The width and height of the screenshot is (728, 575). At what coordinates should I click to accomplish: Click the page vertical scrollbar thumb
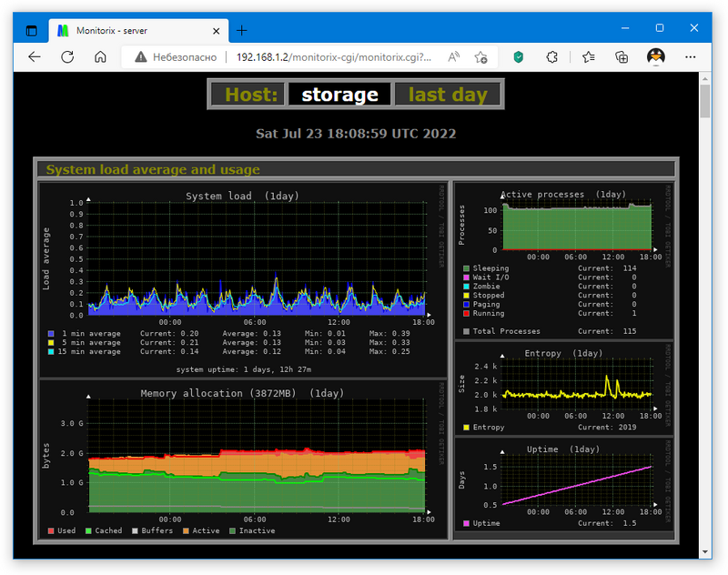pyautogui.click(x=704, y=101)
